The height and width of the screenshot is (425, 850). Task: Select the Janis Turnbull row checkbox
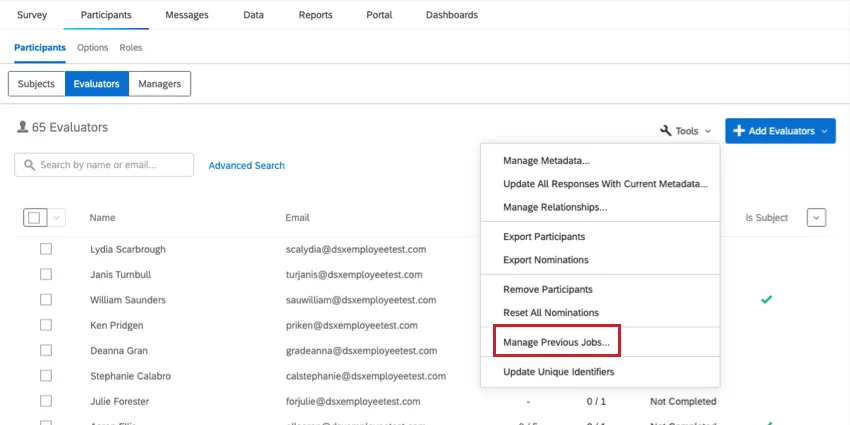point(46,274)
